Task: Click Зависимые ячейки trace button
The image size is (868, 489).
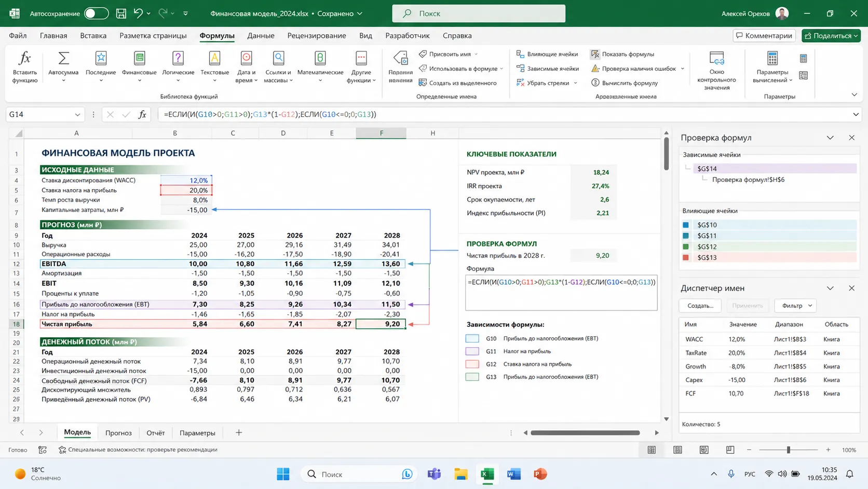Action: (x=548, y=69)
